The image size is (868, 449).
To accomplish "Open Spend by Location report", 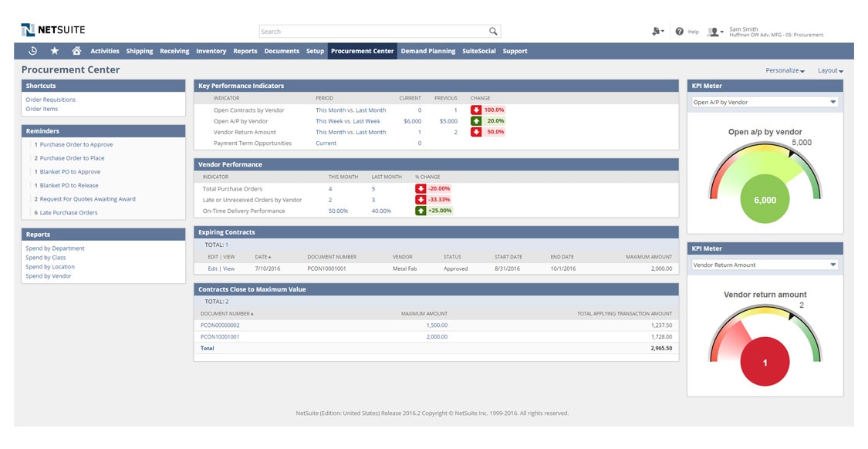I will tap(50, 267).
